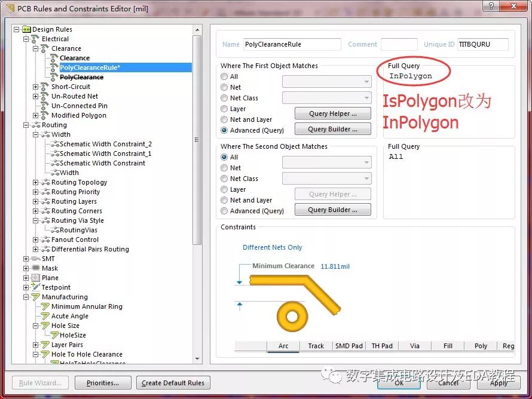Viewport: 532px width, 399px height.
Task: Select Net and Layer for first object
Action: (224, 119)
